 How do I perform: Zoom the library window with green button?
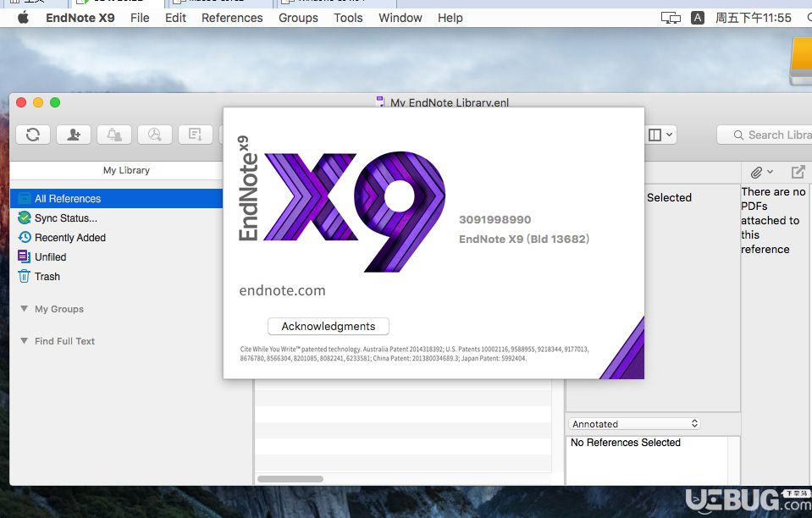coord(55,102)
